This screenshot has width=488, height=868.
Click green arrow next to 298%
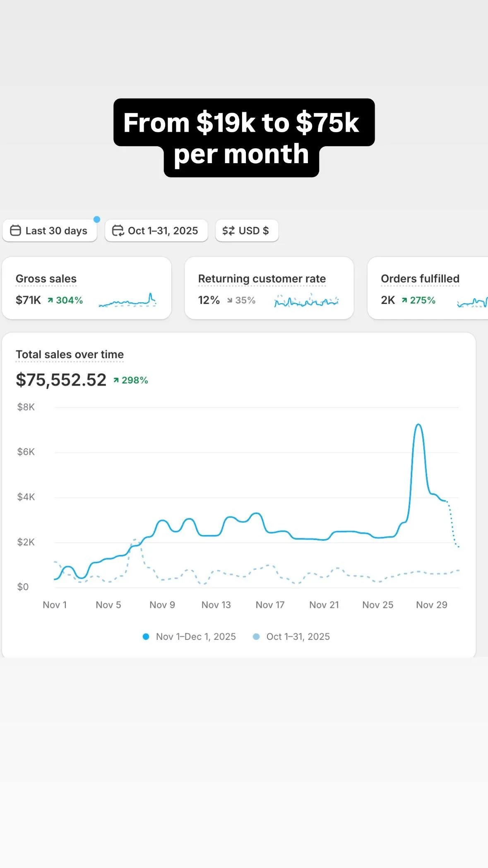116,380
